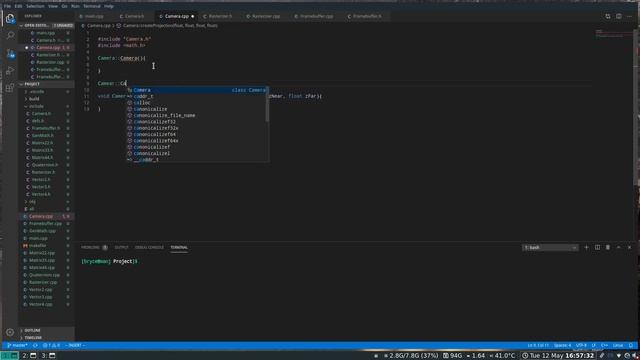Kill the terminal with trash icon

608,247
